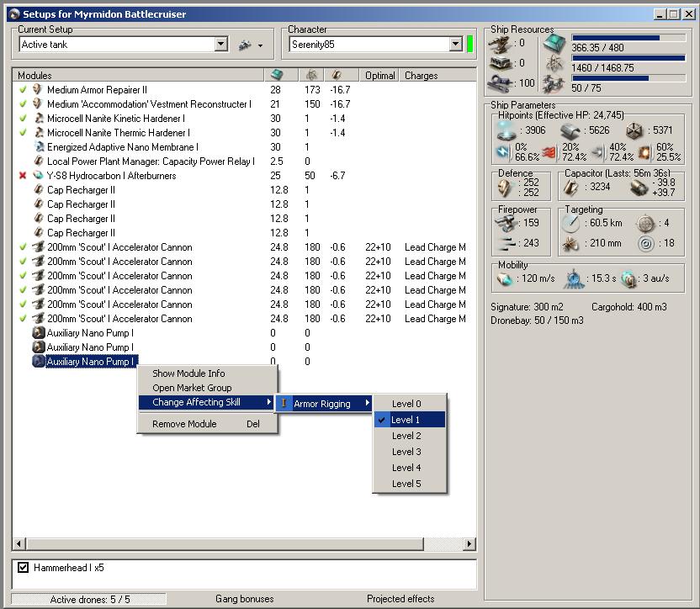Click the powergrid column header icon
Image resolution: width=700 pixels, height=609 pixels.
310,75
